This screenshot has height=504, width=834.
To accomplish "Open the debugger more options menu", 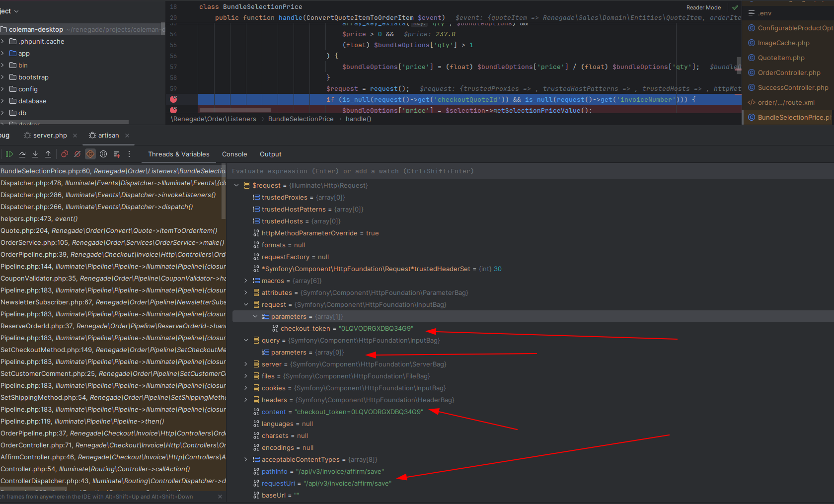I will 129,154.
